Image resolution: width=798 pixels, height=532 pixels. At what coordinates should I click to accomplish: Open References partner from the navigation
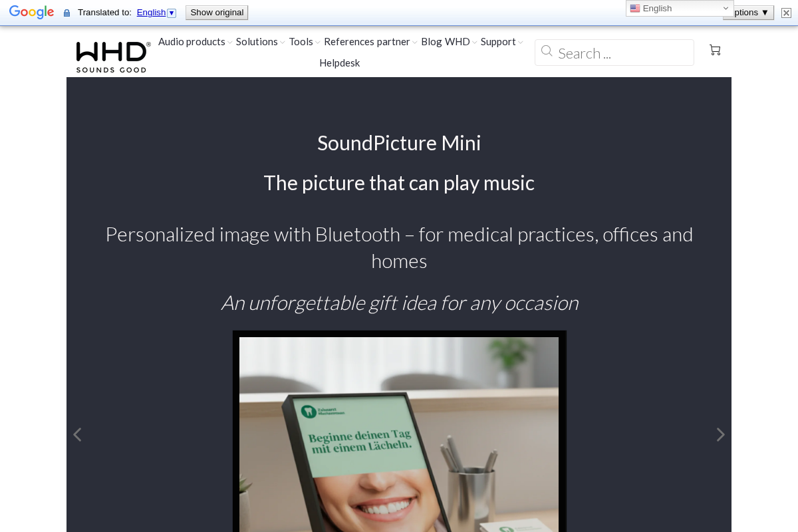pos(367,41)
